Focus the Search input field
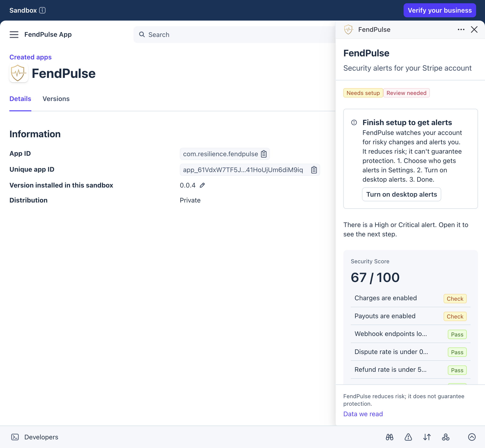The width and height of the screenshot is (485, 448). click(234, 34)
